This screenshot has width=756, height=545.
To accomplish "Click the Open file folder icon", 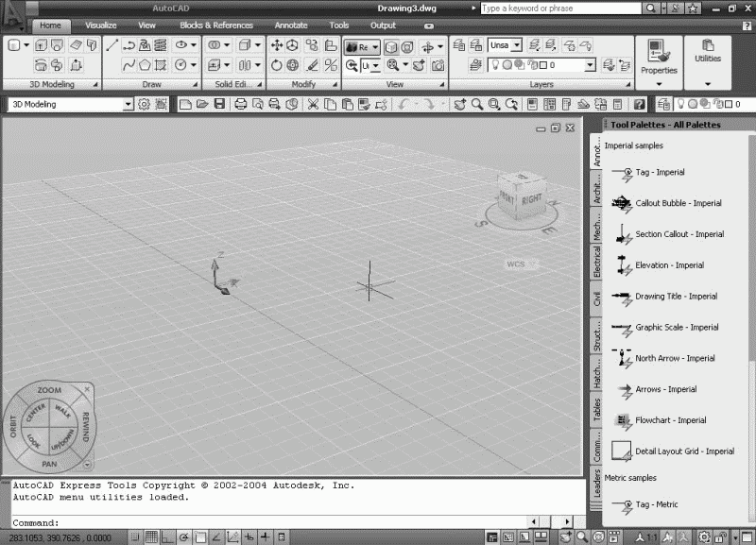I will (x=202, y=105).
